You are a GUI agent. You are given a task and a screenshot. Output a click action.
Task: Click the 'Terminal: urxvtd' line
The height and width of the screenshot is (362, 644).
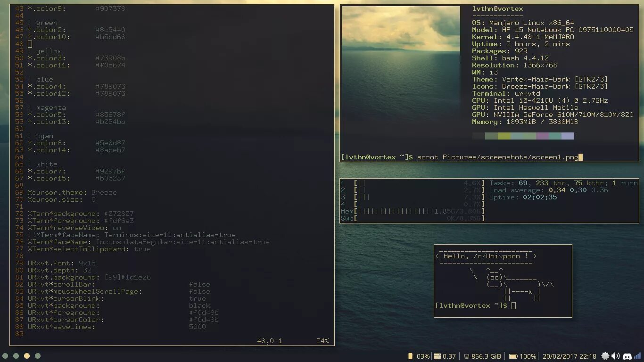(506, 93)
